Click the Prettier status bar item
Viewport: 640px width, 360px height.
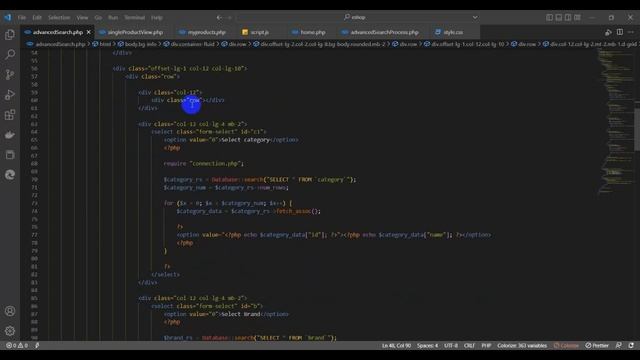pos(597,345)
